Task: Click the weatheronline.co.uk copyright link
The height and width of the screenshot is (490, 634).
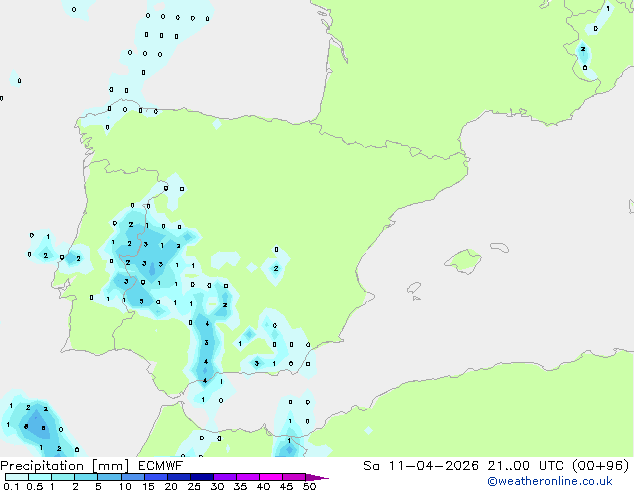Action: [x=550, y=481]
